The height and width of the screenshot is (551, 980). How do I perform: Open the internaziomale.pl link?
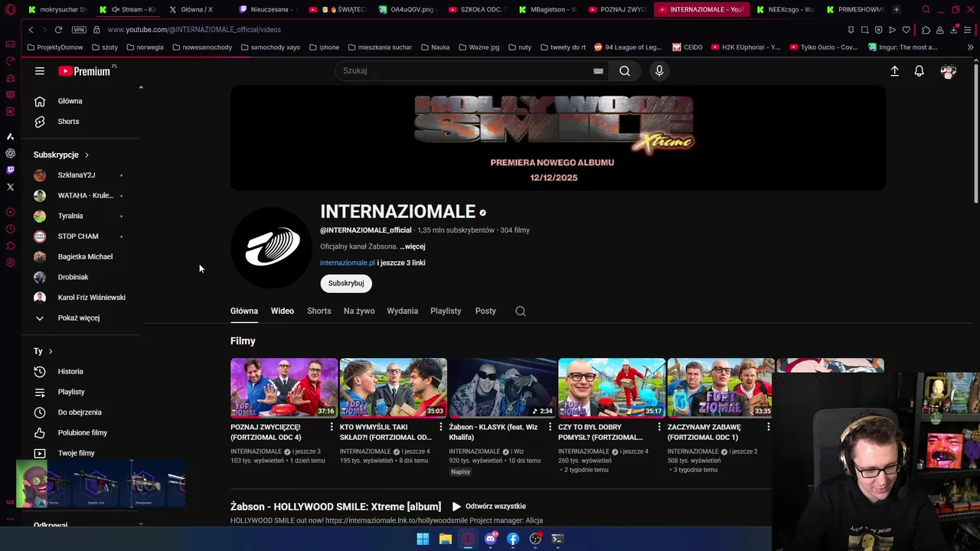[x=348, y=263]
